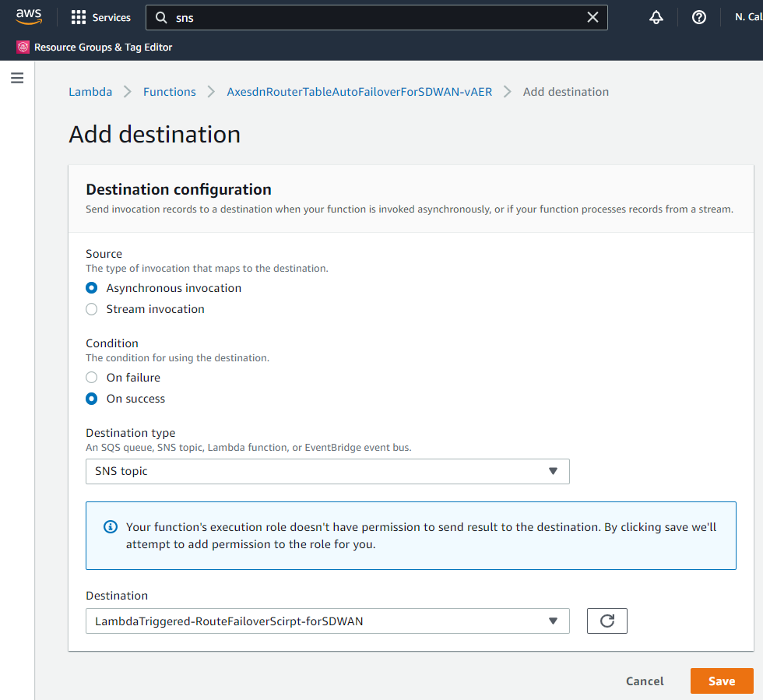Open the help question mark icon
The height and width of the screenshot is (700, 763).
click(x=698, y=17)
